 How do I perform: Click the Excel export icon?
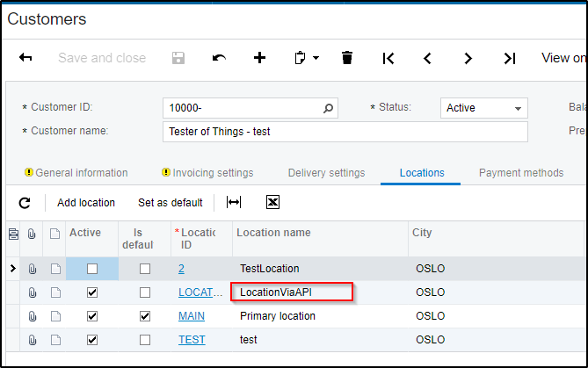tap(272, 203)
